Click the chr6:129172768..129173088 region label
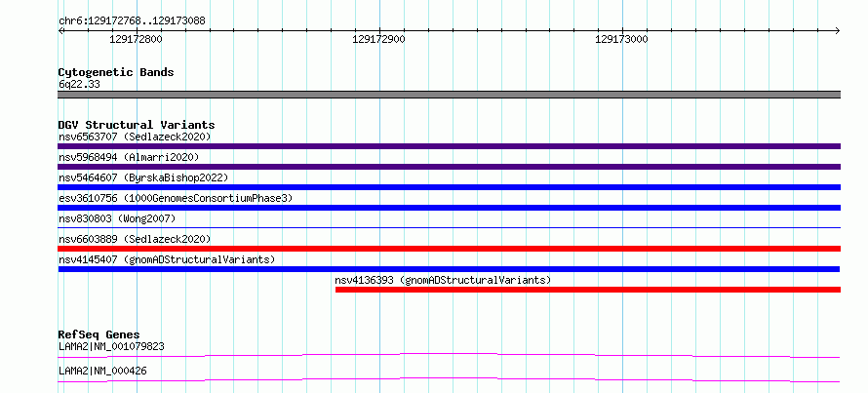The width and height of the screenshot is (868, 393). pyautogui.click(x=132, y=21)
